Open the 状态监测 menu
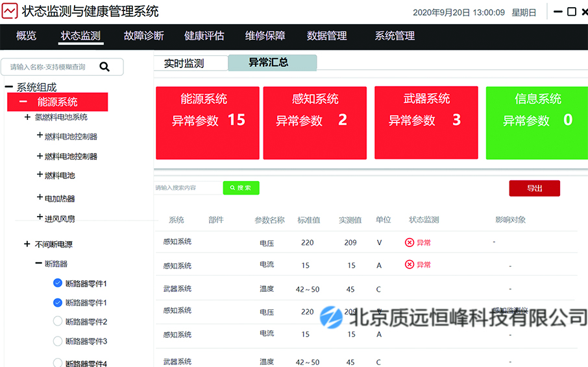 point(80,36)
